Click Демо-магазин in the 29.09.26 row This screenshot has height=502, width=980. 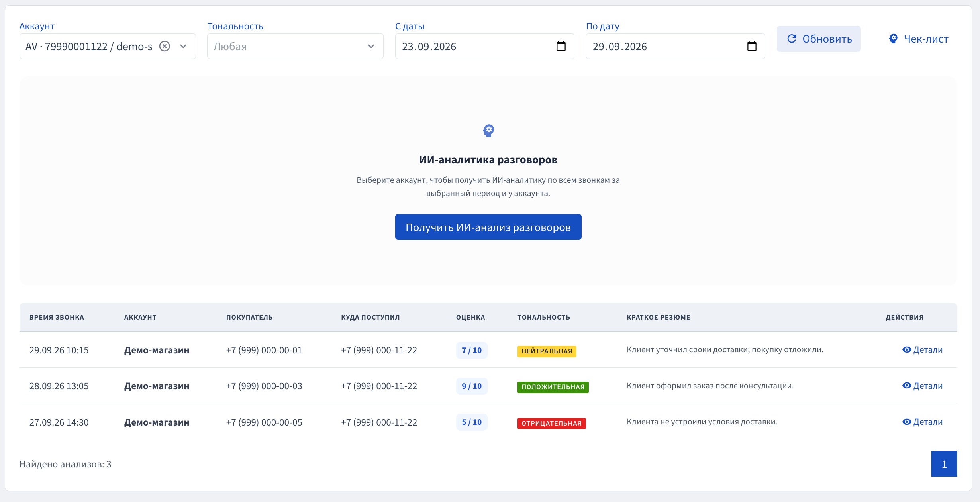(157, 350)
